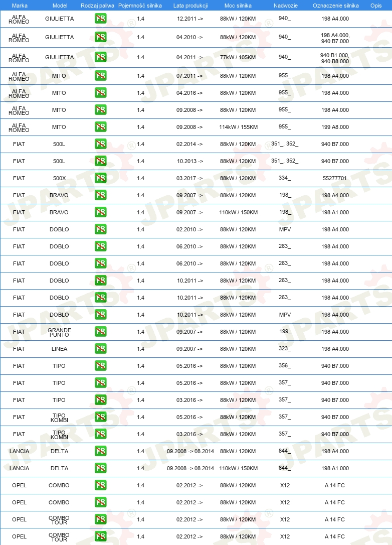Select production date 02.2014 ->
392x545 pixels.
(189, 144)
